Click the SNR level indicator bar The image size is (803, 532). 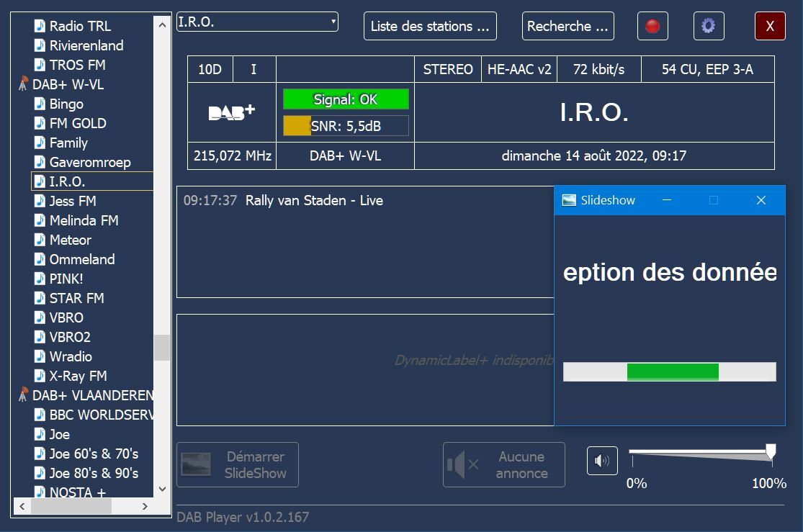346,126
